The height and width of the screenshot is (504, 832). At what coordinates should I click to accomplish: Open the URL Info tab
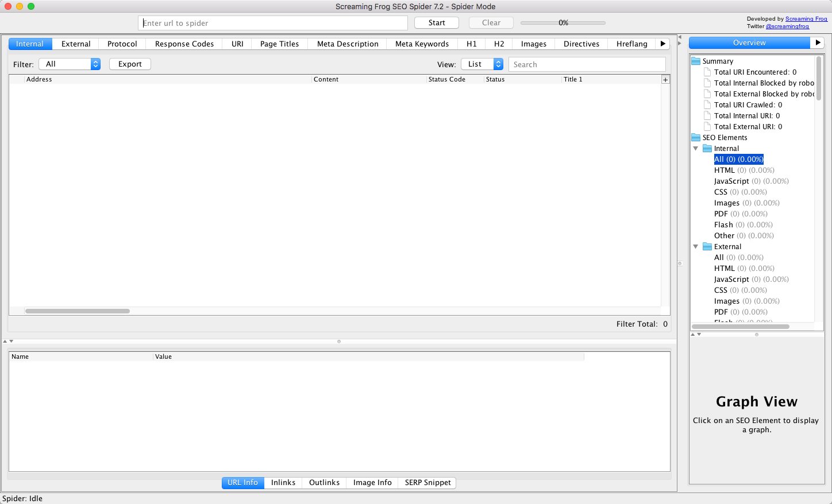pyautogui.click(x=242, y=483)
